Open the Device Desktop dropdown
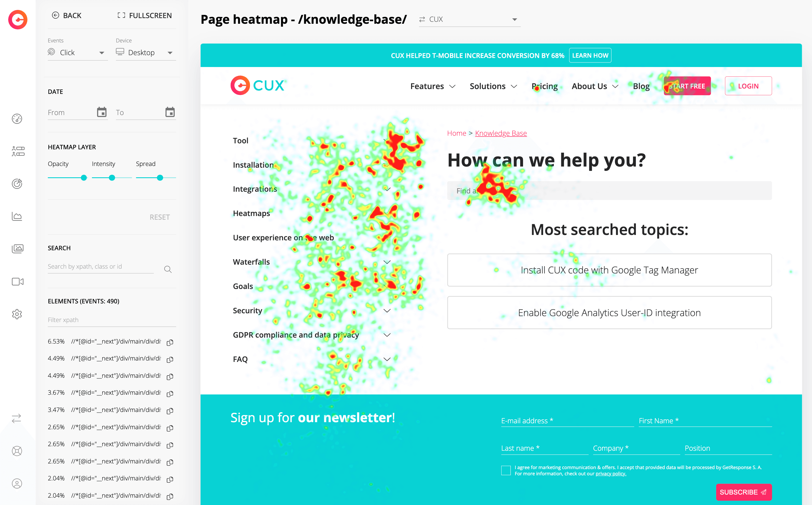Screen dimensions: 812x505 click(146, 53)
